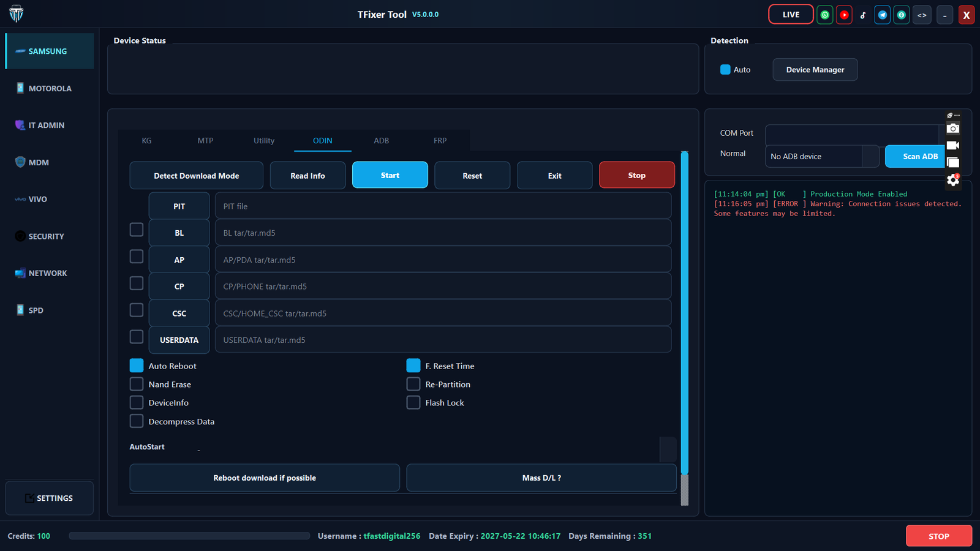The width and height of the screenshot is (980, 551).
Task: Click the AP/PDA tar file path field
Action: (443, 260)
